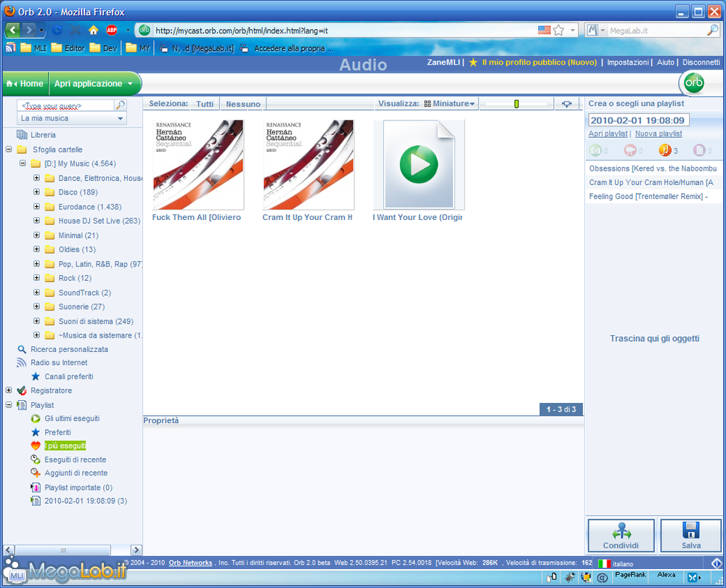Viewport: 726px width, 588px height.
Task: Search music with the query magnifier icon
Action: coord(121,105)
